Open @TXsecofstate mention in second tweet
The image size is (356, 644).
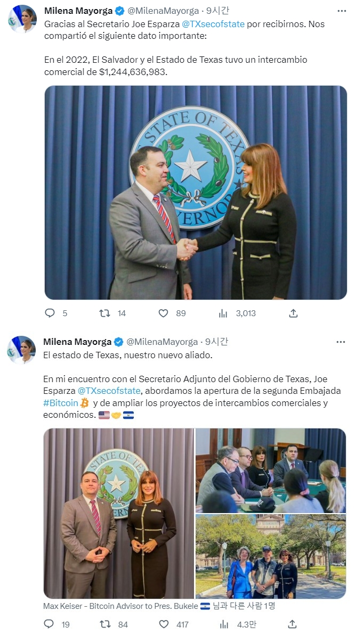pyautogui.click(x=110, y=391)
